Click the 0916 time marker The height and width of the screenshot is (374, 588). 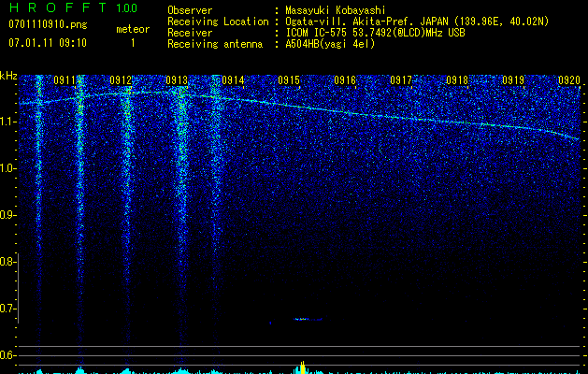coord(345,80)
